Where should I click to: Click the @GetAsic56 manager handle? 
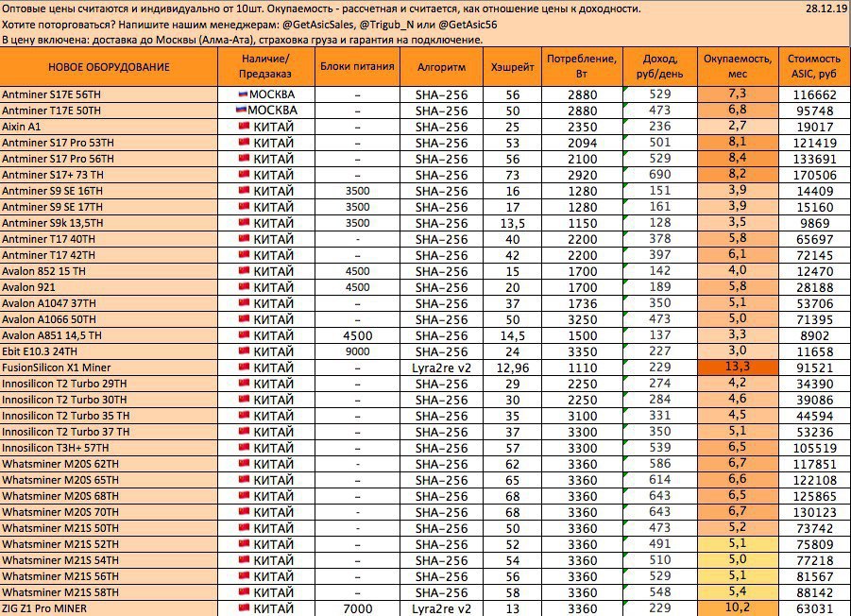(468, 25)
